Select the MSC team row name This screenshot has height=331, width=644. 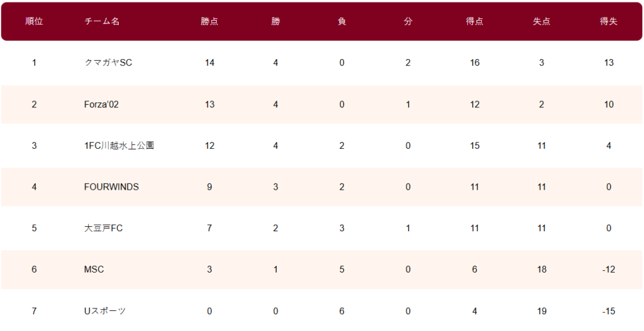94,269
